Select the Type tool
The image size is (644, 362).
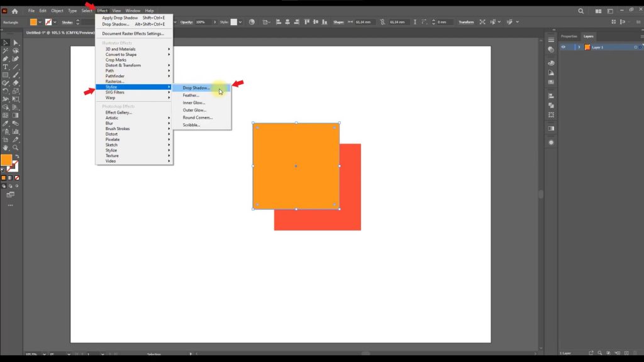click(5, 67)
